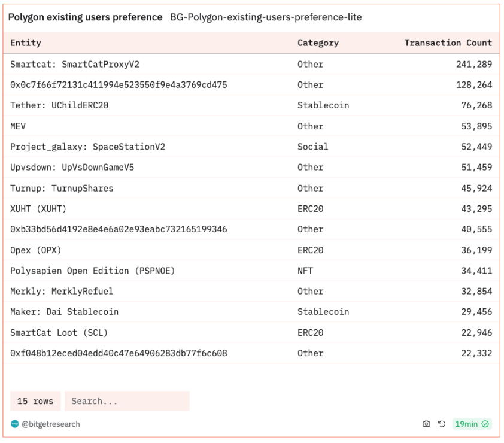Select the Smartcat: SmartCatProxyV2 entity cell
This screenshot has width=504, height=443.
click(75, 64)
